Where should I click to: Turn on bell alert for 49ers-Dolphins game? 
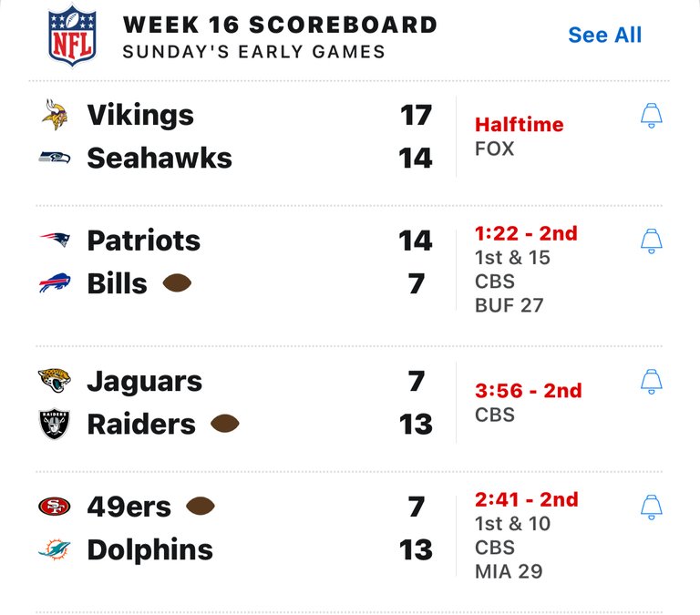(652, 507)
